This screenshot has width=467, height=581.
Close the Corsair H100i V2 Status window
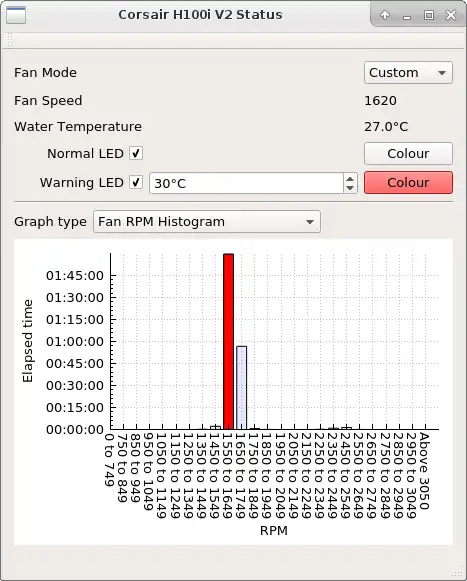point(451,15)
